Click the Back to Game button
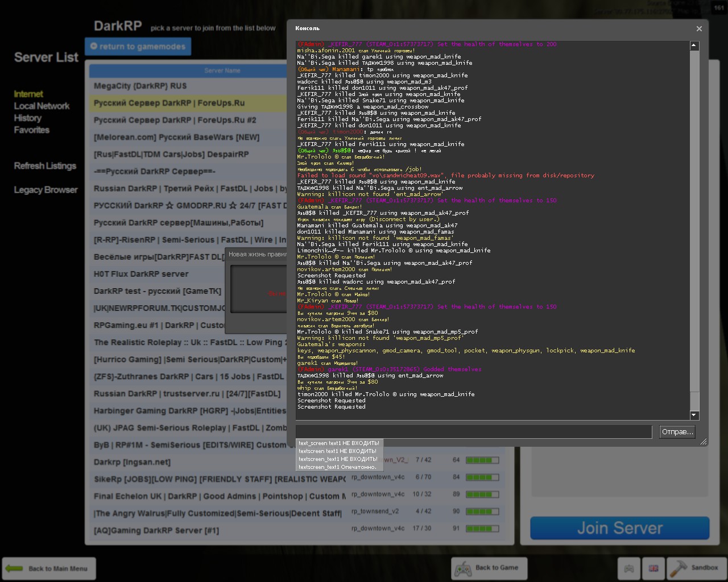Screen dimensions: 728x582 489,568
